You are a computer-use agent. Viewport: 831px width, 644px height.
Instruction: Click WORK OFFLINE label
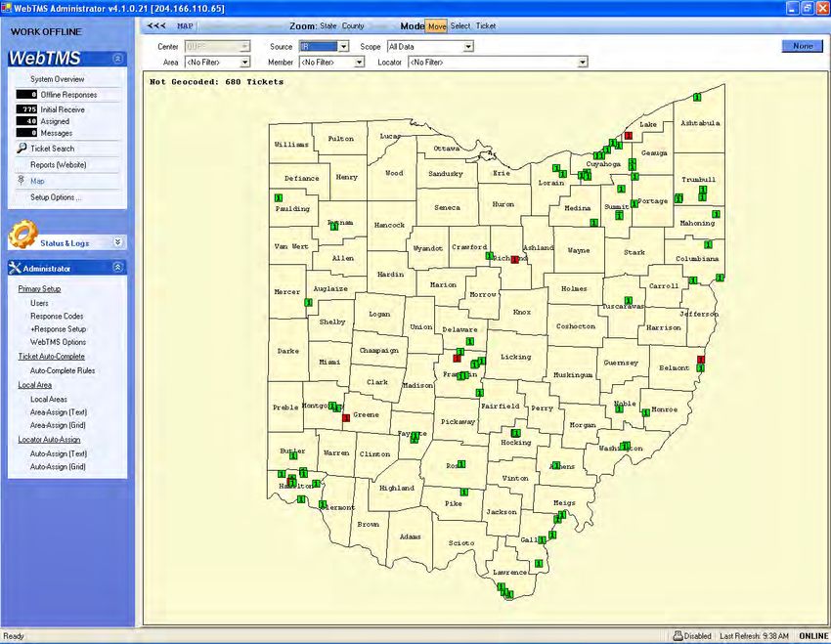coord(46,32)
